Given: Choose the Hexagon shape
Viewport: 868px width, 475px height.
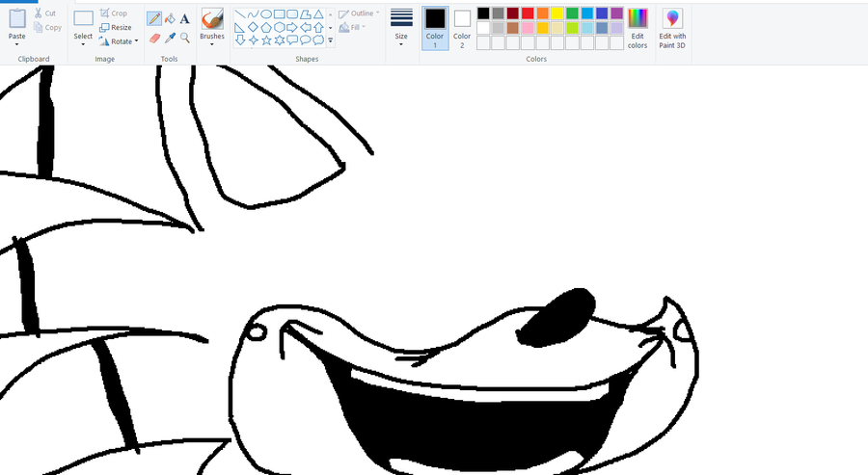Looking at the screenshot, I should [279, 27].
